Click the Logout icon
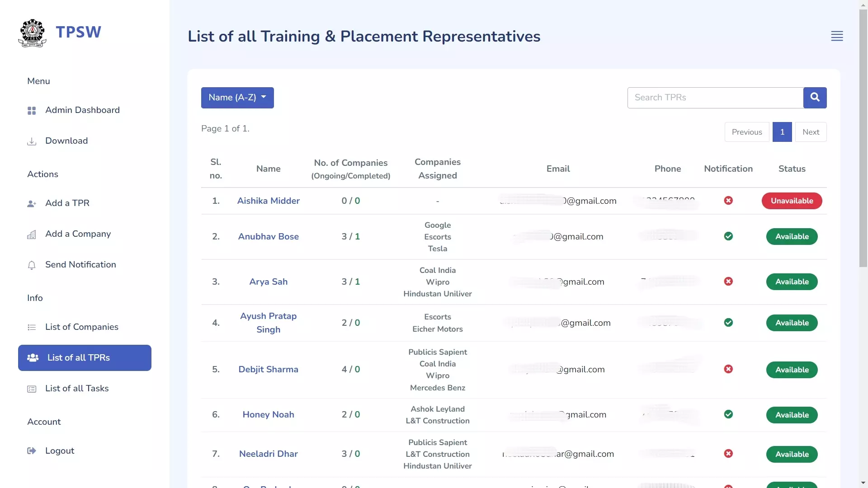This screenshot has width=868, height=488. (32, 450)
